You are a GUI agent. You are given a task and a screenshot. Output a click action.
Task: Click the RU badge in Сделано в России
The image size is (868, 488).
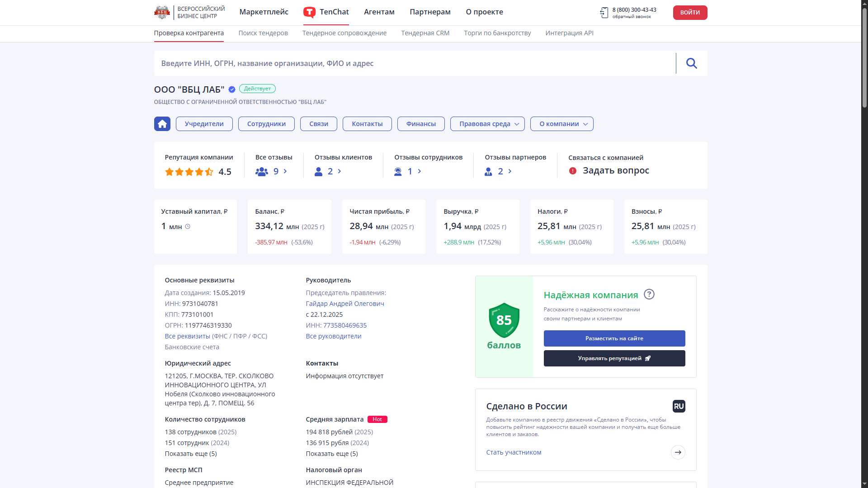point(679,406)
